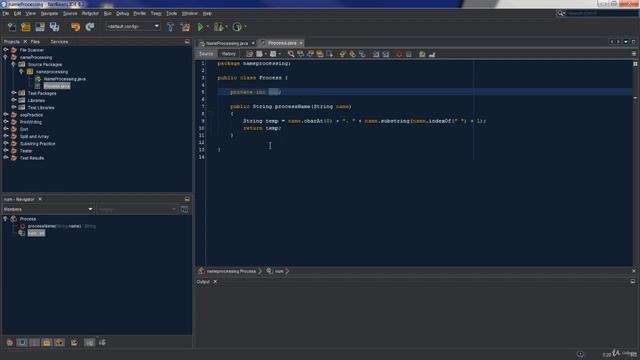Toggle Show Inherited Members filter in Navigator
Screen dimensions: 640x360
click(x=9, y=342)
